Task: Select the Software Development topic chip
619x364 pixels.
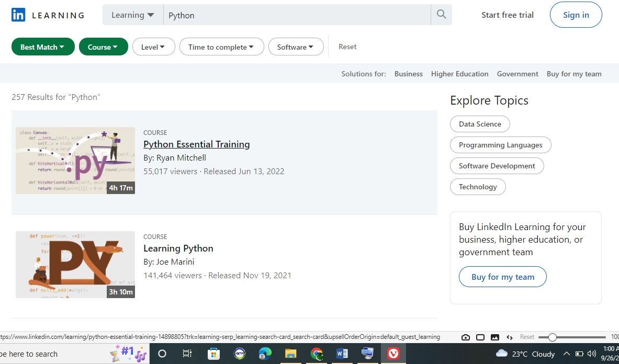Action: [x=497, y=166]
